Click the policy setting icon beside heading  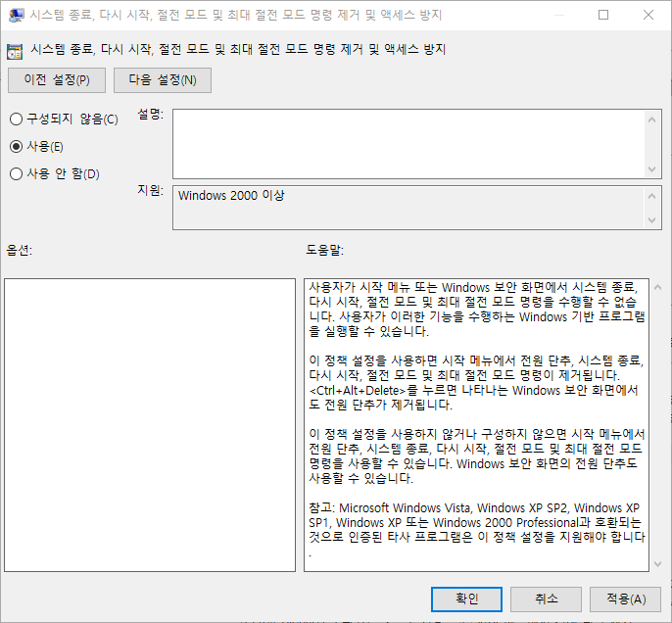click(15, 51)
